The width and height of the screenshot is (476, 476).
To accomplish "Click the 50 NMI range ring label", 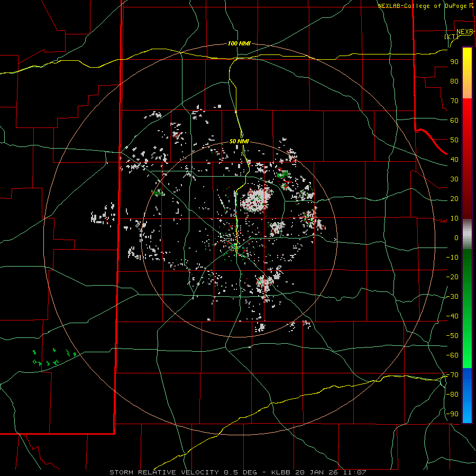I will coord(239,141).
